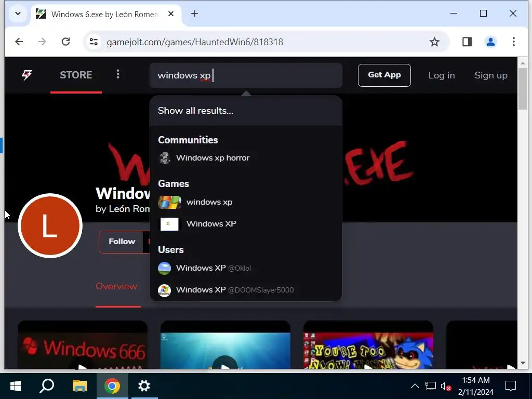Open user Windows XP @DOOMSlayer5000

click(x=246, y=290)
